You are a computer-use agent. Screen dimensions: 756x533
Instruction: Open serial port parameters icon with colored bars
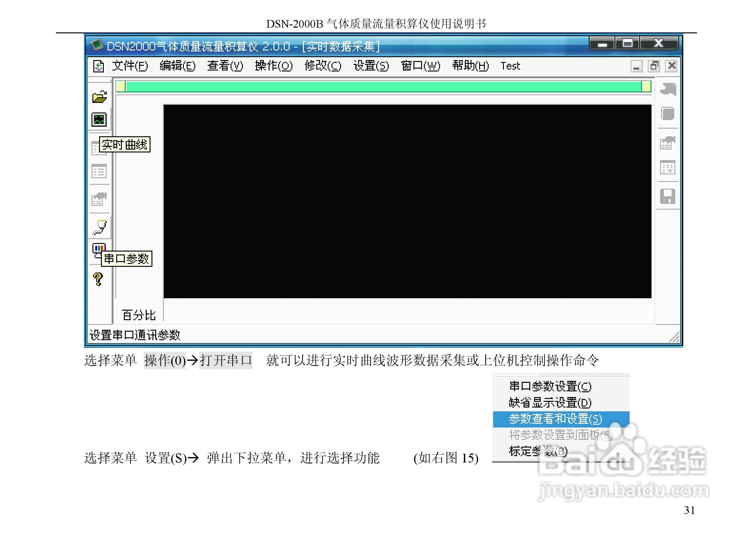pos(98,248)
